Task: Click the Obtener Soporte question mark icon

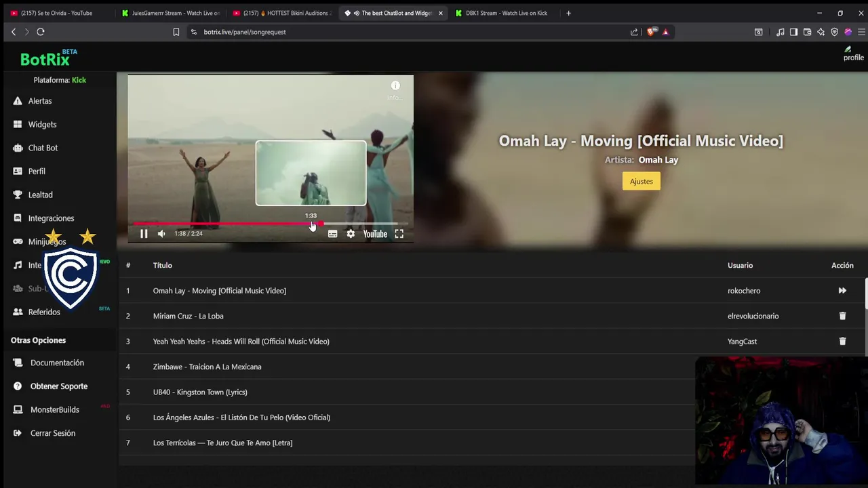Action: click(x=18, y=386)
